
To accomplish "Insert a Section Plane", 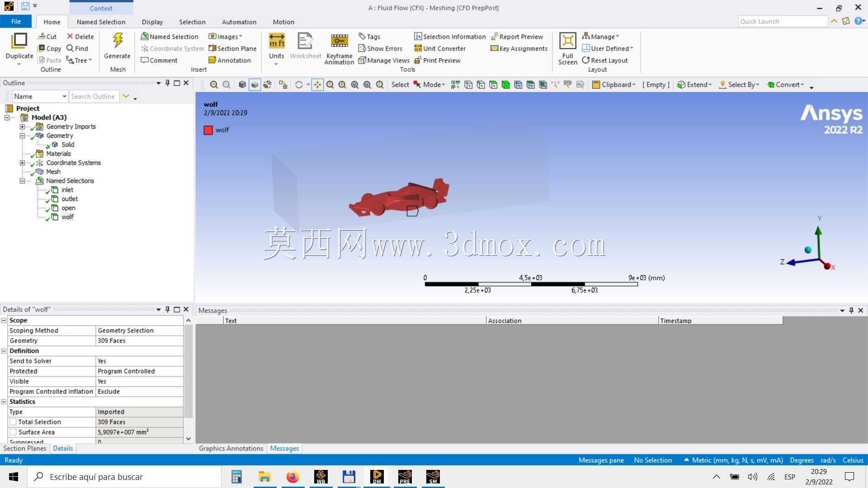I will point(232,48).
